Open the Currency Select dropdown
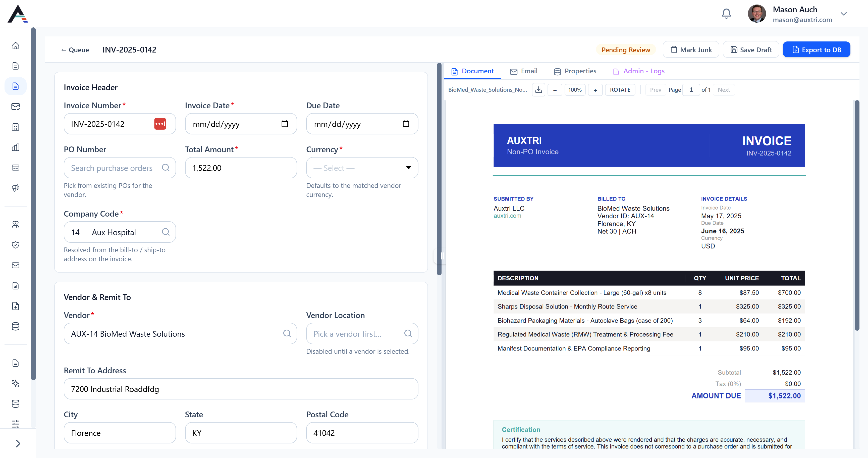Viewport: 868px width, 458px height. [x=362, y=168]
